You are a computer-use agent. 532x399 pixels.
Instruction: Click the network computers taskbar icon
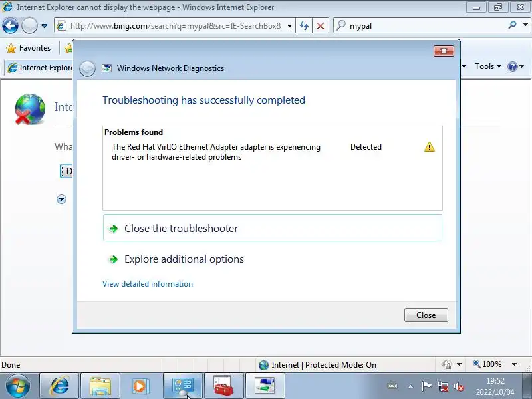pyautogui.click(x=265, y=386)
